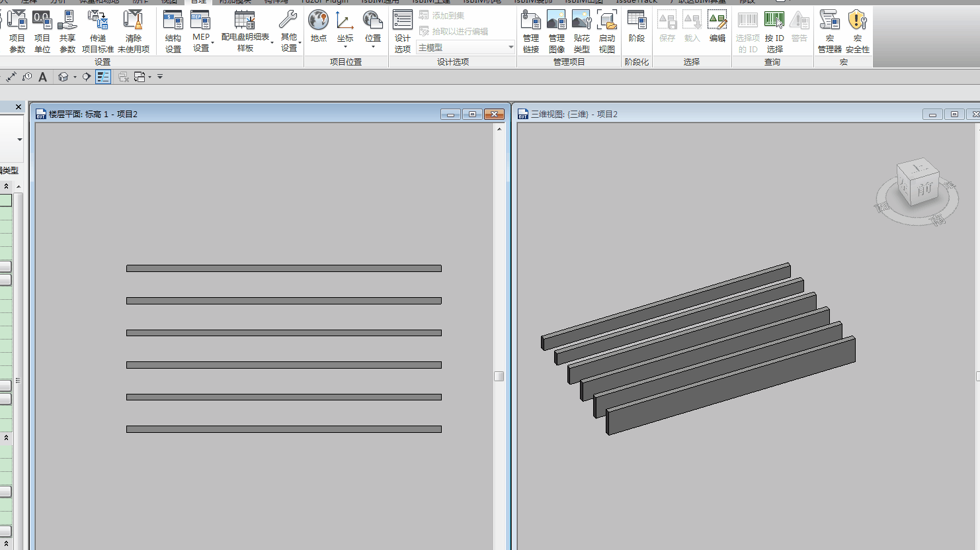980x550 pixels.
Task: Launch 传递项目标准 (Transfer Project Standards)
Action: click(98, 31)
